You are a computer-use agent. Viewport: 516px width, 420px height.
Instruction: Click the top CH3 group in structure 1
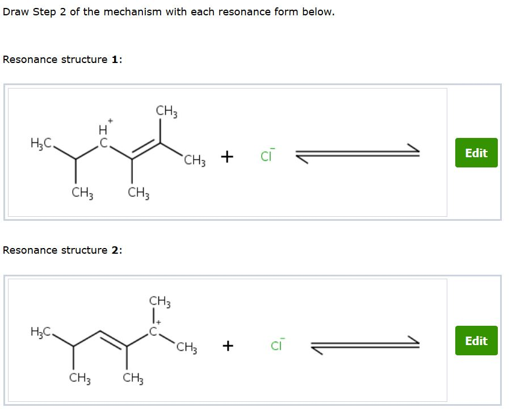coord(165,110)
